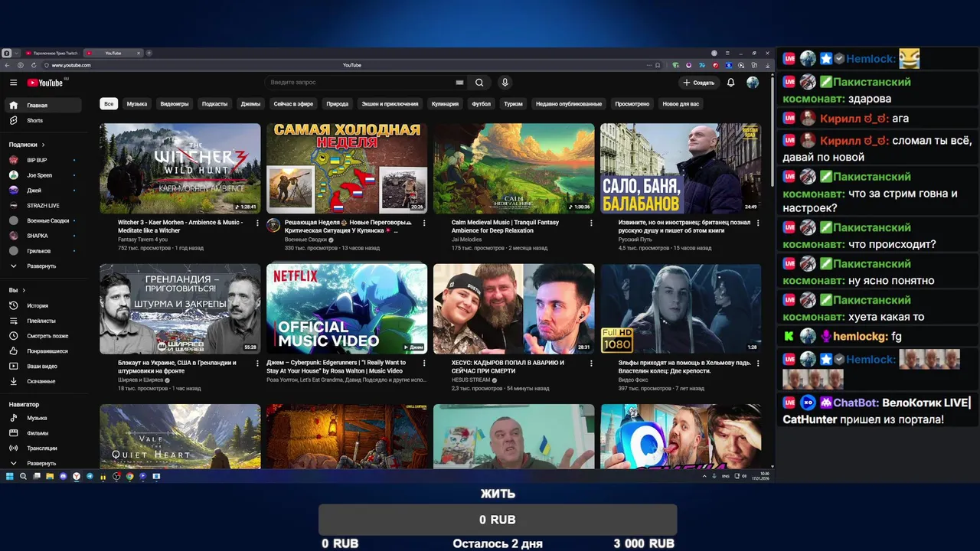Screen dimensions: 980x551
Task: Open Смотреть позже in the sidebar
Action: (x=44, y=336)
